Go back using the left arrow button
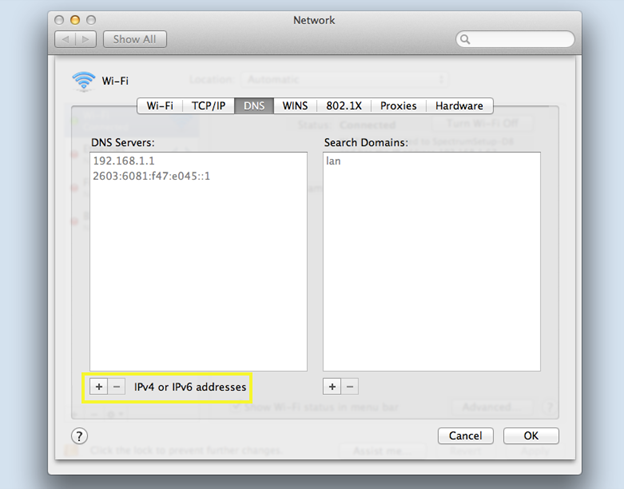Image resolution: width=624 pixels, height=489 pixels. pyautogui.click(x=65, y=39)
